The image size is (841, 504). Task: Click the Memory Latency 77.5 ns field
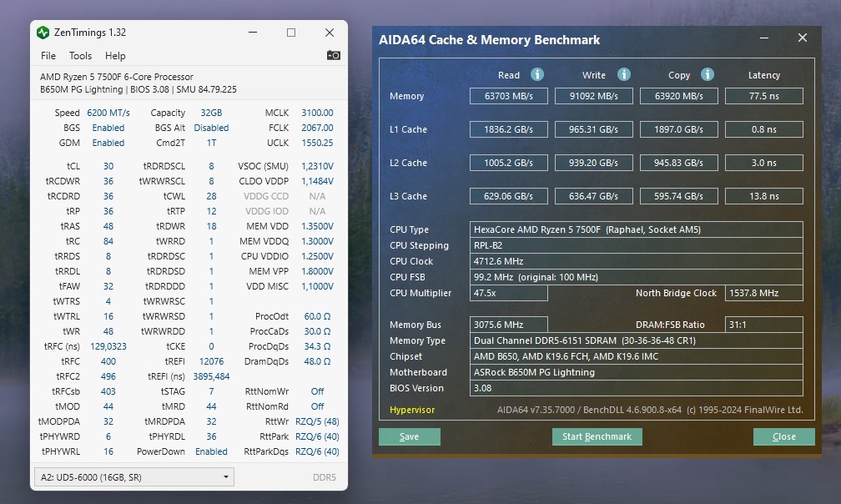pos(763,96)
